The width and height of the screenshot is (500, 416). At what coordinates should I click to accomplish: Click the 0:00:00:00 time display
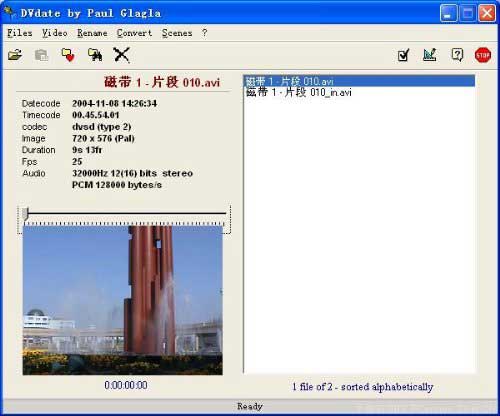pos(126,385)
